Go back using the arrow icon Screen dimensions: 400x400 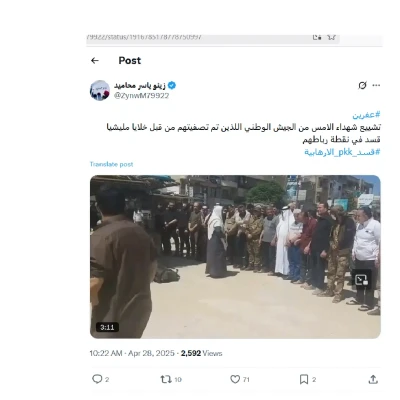(95, 60)
